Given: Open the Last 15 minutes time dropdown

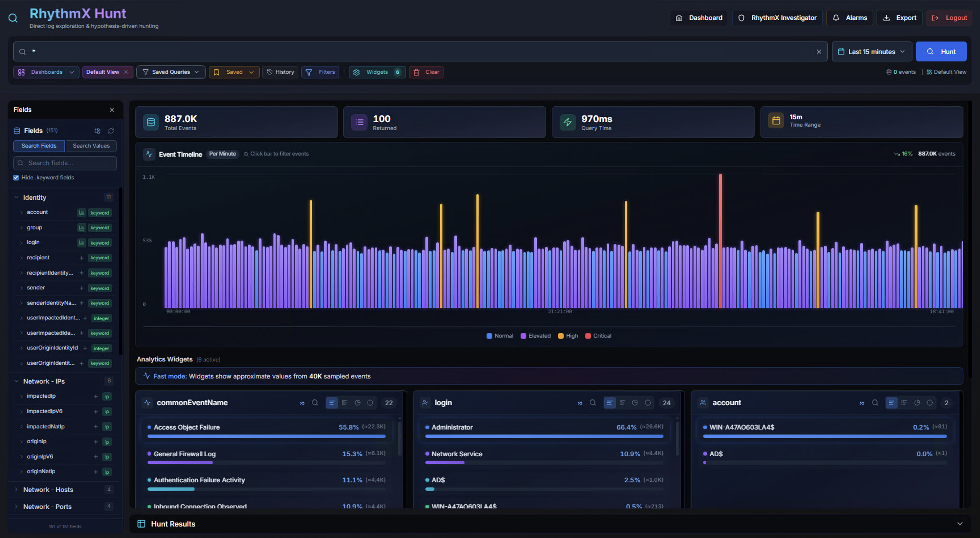Looking at the screenshot, I should pos(872,52).
